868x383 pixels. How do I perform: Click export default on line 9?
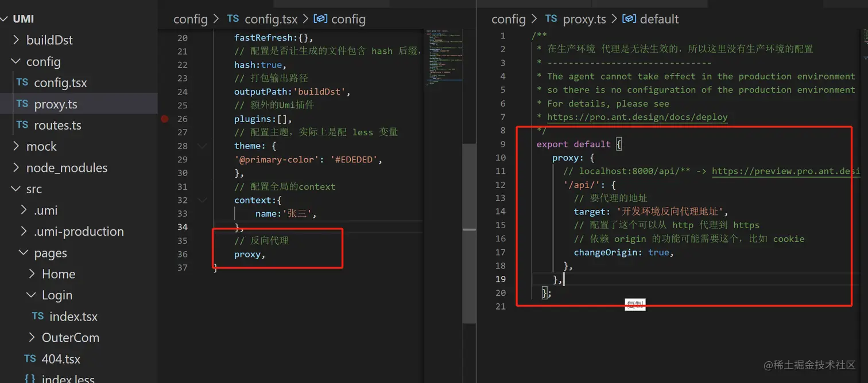pyautogui.click(x=573, y=144)
